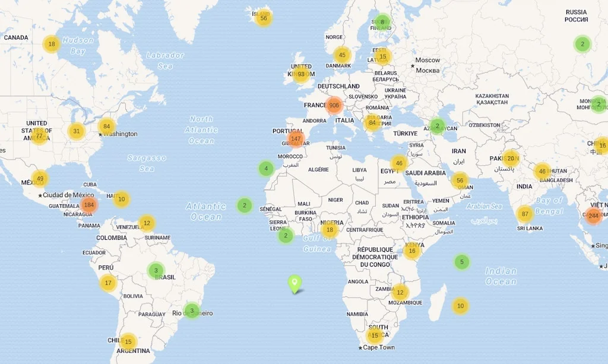Viewport: 608px width, 364px height.
Task: Click the 49 cluster over México
Action: 40,178
